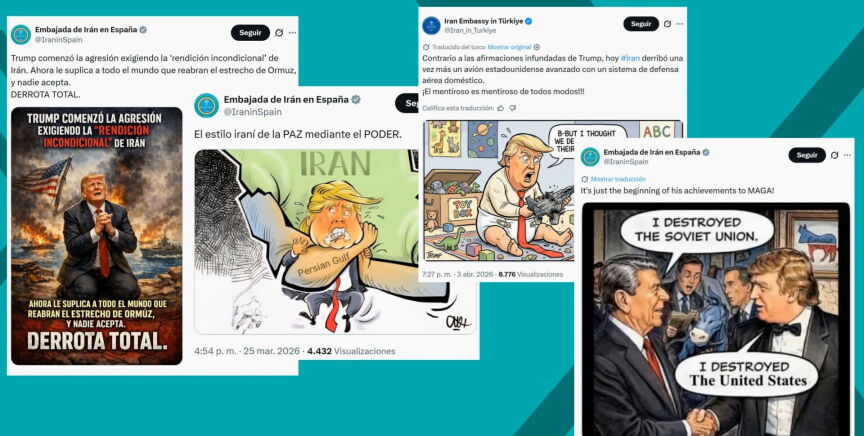Image resolution: width=864 pixels, height=436 pixels.
Task: Open the Iran Embassy in Türkiye profile avatar
Action: [431, 25]
